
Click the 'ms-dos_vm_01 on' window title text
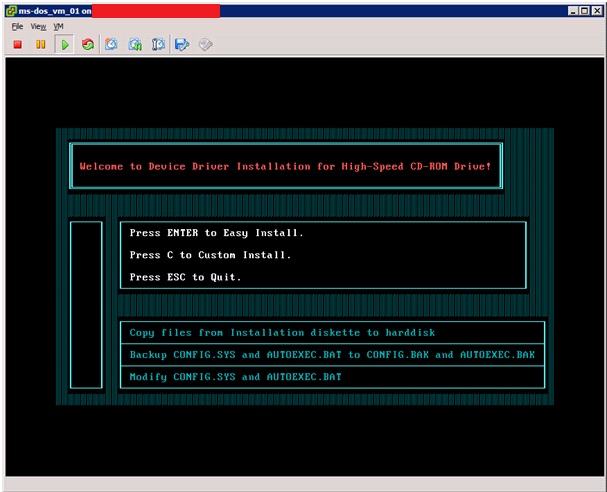55,11
